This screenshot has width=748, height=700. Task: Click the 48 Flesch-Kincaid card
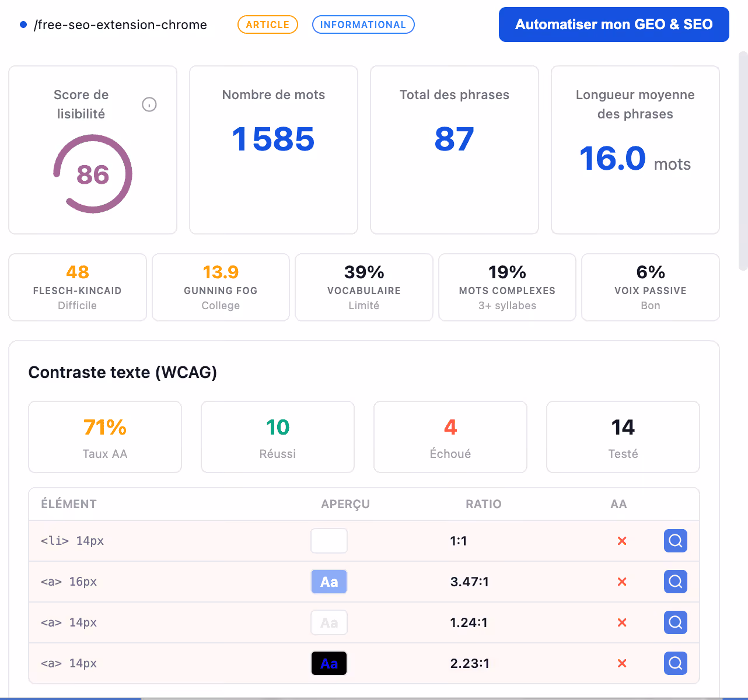point(78,287)
